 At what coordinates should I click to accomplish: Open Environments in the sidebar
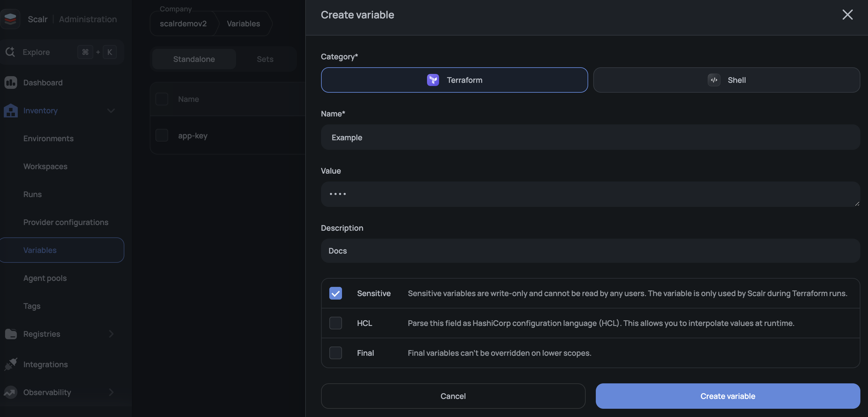coord(48,138)
